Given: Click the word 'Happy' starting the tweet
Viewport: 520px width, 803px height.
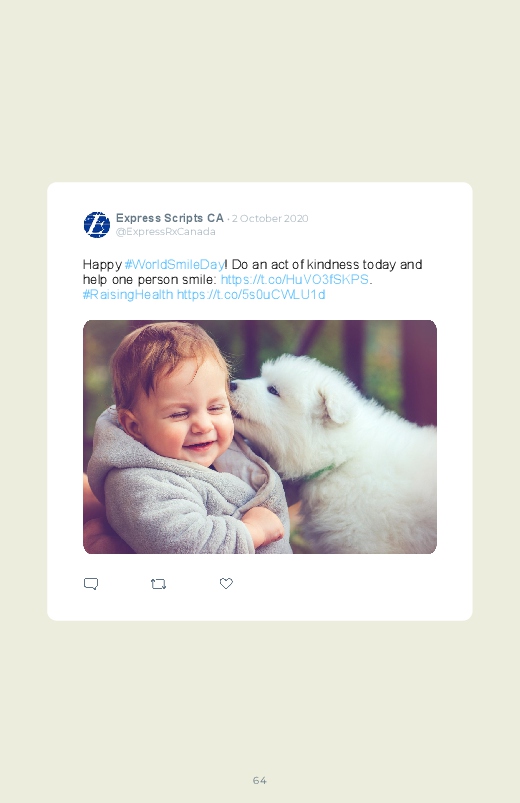Looking at the screenshot, I should (x=102, y=265).
